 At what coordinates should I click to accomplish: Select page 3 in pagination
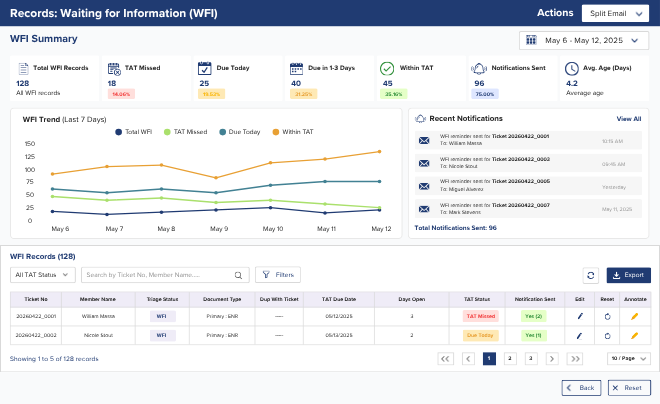[531, 359]
